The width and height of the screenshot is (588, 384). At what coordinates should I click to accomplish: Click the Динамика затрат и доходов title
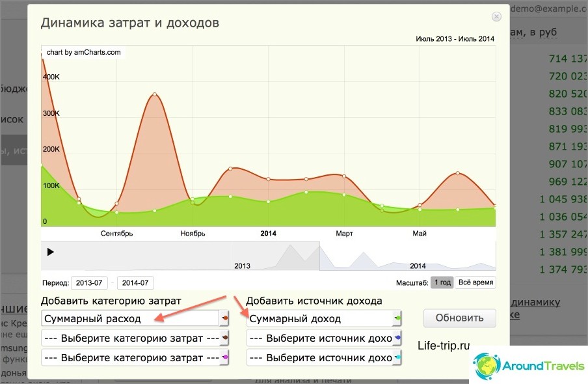click(129, 23)
